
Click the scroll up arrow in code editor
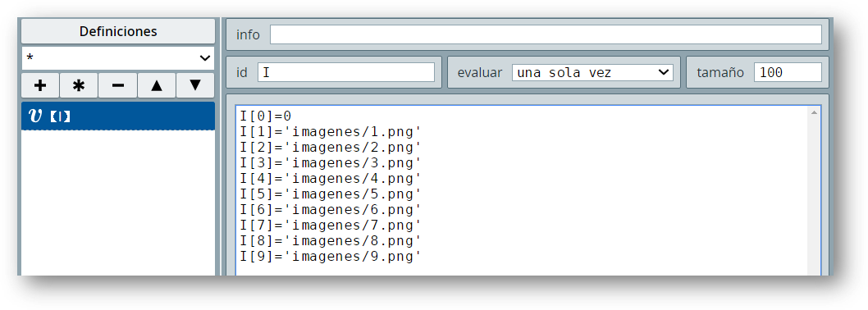pyautogui.click(x=814, y=113)
